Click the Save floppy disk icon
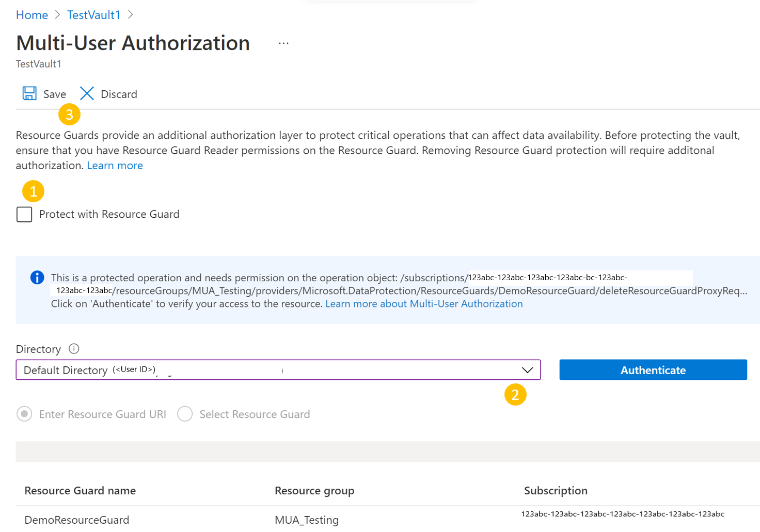This screenshot has width=760, height=532. pos(29,93)
